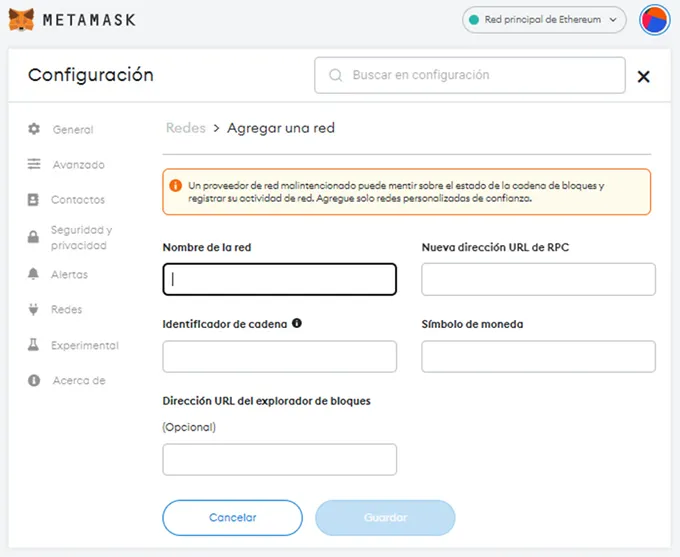Click the Acerca de info icon

34,381
